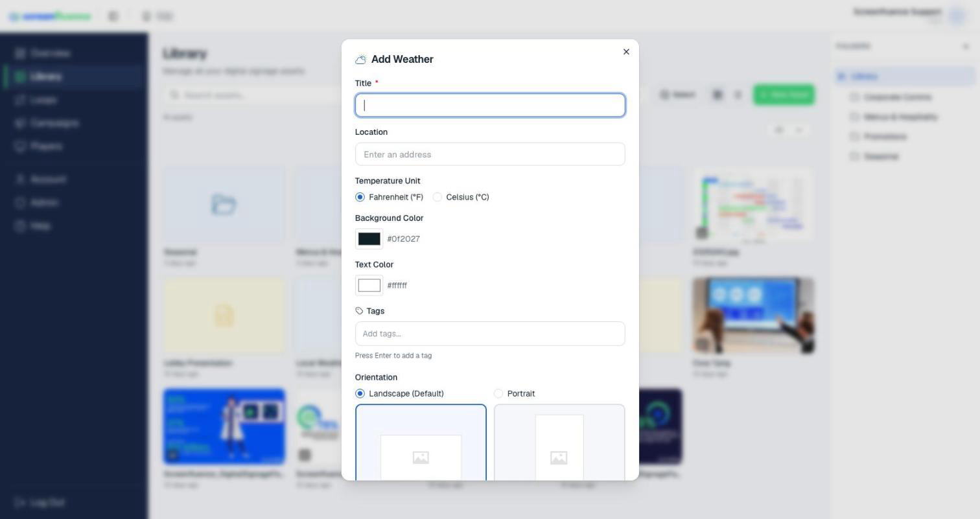Open Library in the left sidebar

point(74,76)
